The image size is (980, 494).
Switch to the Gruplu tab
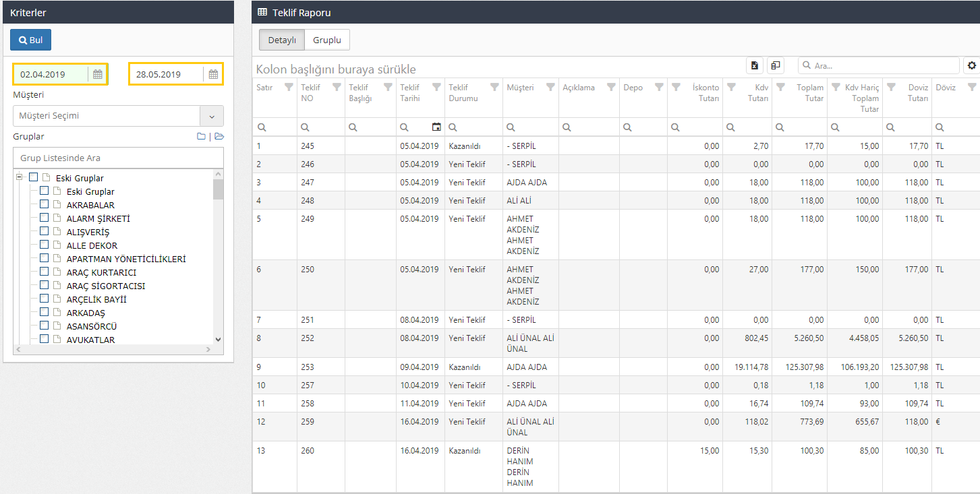pyautogui.click(x=326, y=40)
